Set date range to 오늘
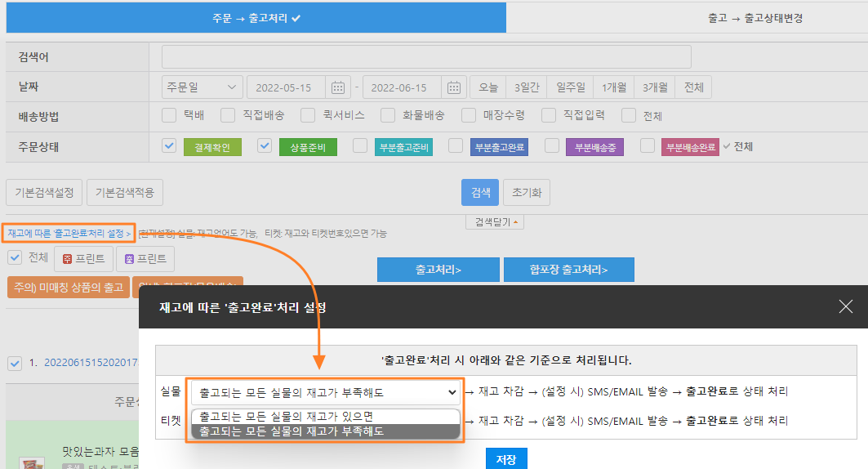Screen dimensions: 868x469 [x=488, y=87]
